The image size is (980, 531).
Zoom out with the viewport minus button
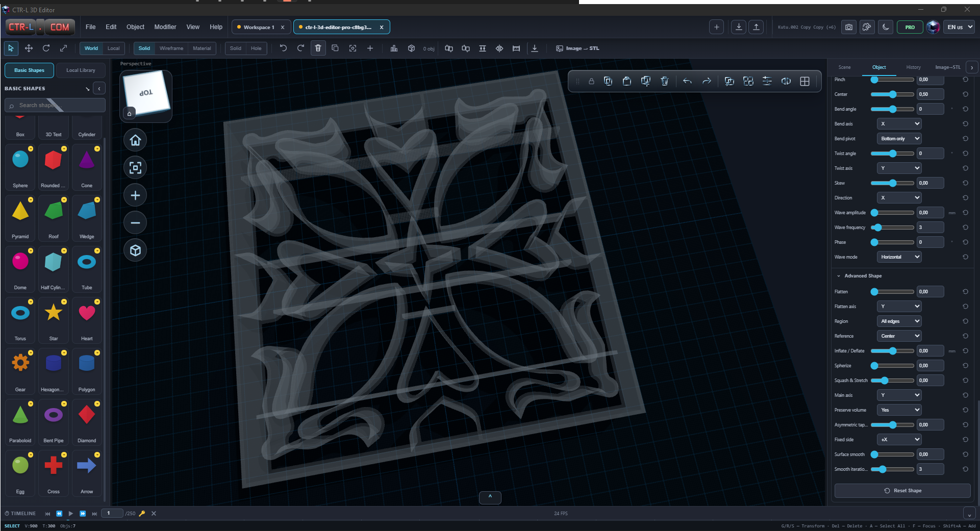pyautogui.click(x=135, y=223)
